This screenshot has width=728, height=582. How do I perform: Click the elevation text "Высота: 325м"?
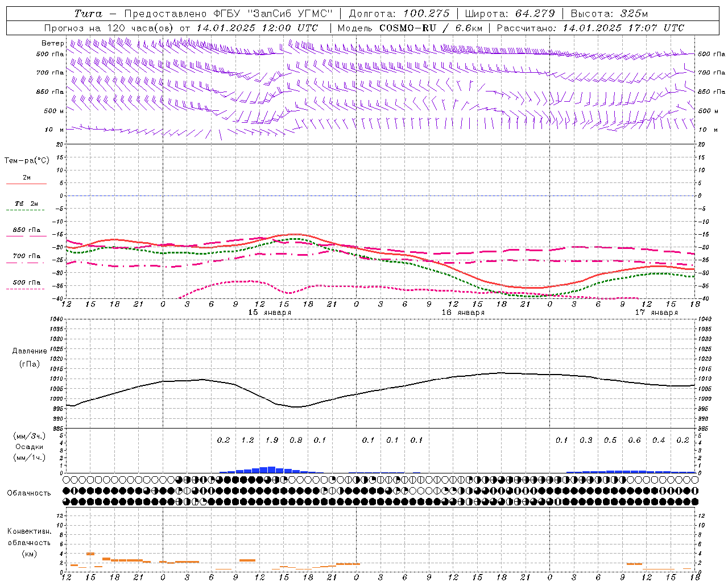[x=609, y=14]
